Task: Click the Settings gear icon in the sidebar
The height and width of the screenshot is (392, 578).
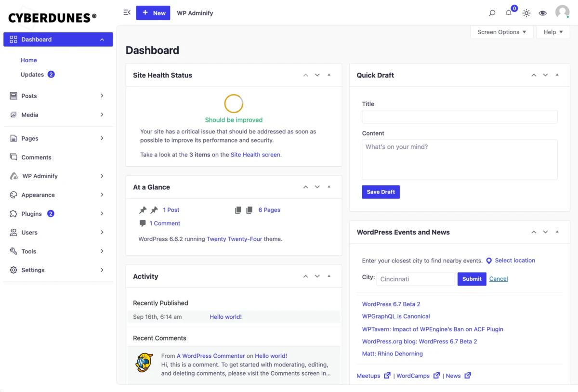Action: 13,270
